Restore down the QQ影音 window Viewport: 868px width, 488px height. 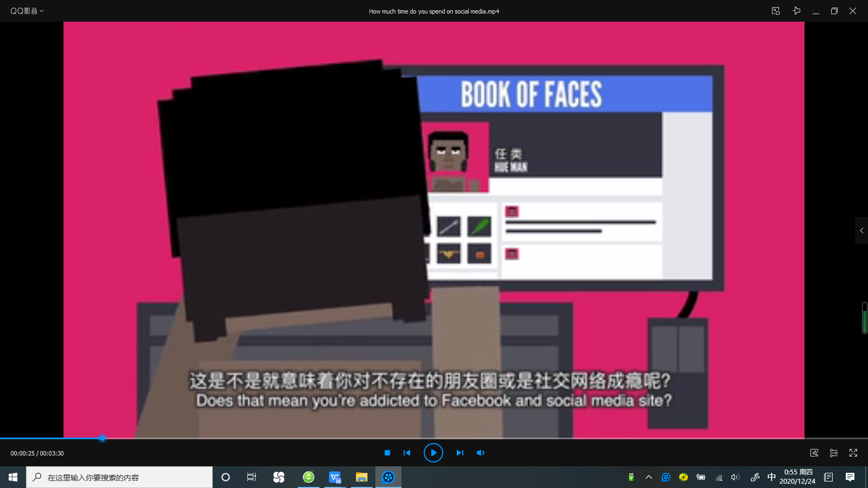coord(834,11)
